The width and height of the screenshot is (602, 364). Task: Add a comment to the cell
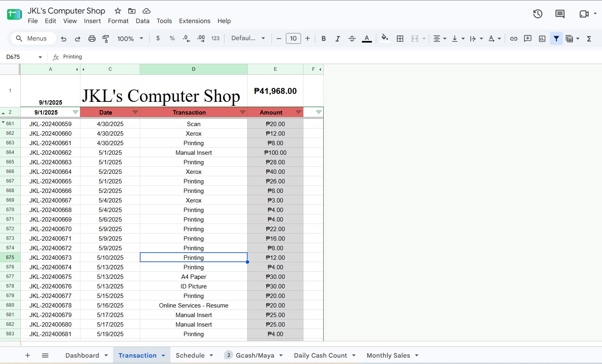528,39
